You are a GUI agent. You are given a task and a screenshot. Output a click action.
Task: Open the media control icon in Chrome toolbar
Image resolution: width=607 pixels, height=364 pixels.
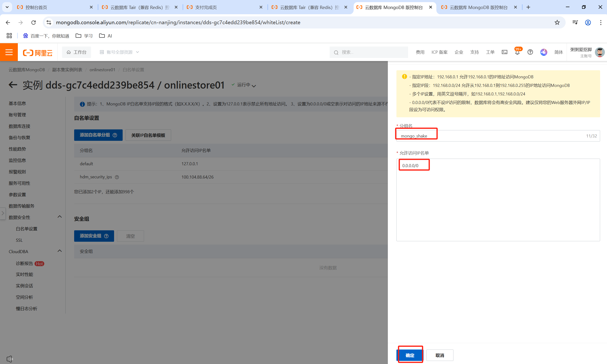coord(575,22)
